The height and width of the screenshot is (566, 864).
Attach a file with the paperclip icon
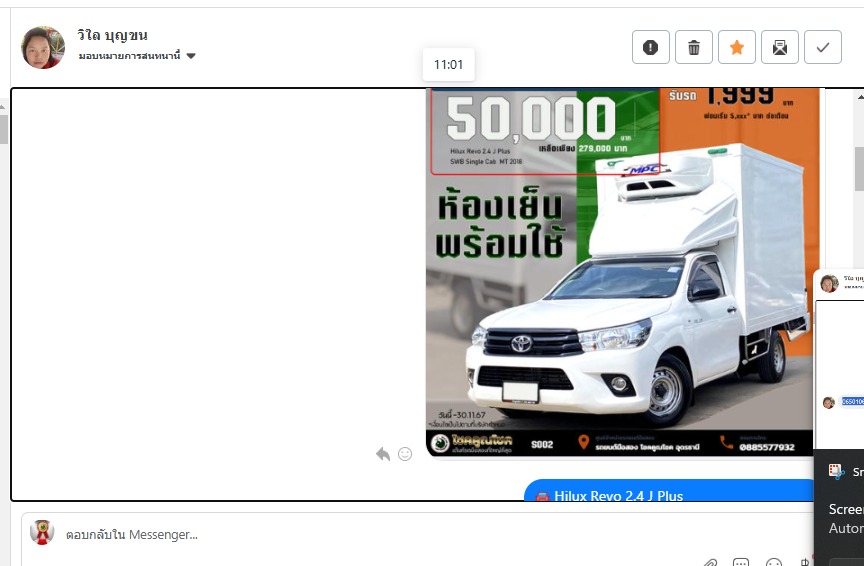tap(710, 563)
